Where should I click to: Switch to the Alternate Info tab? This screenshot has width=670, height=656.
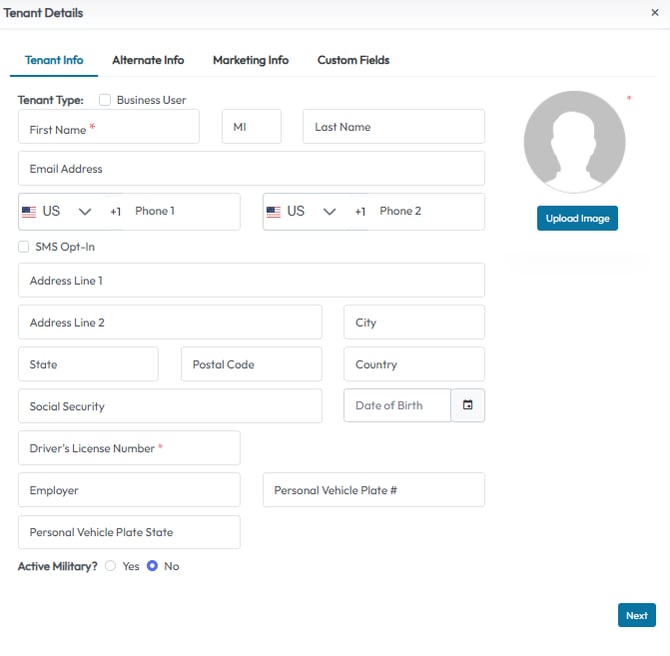click(x=148, y=60)
